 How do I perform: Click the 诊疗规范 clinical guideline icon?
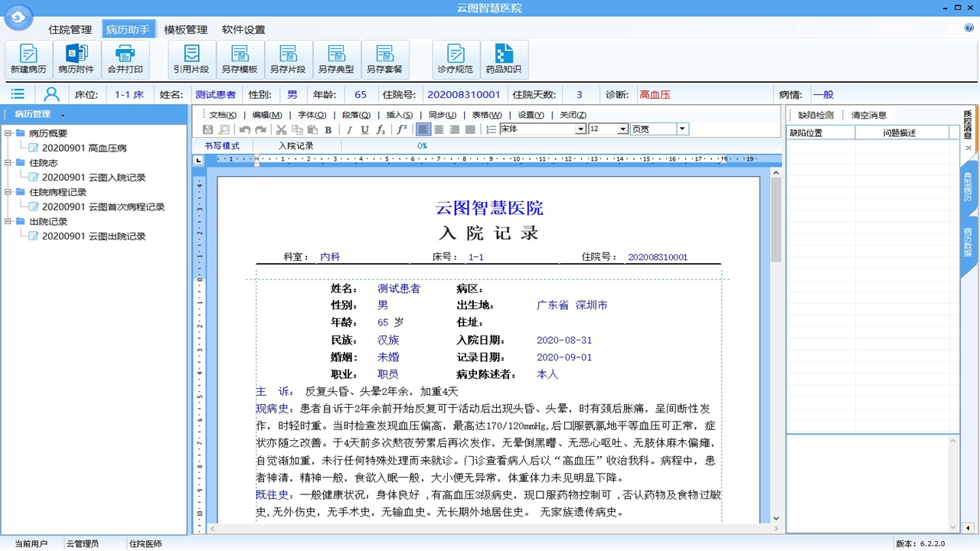455,58
